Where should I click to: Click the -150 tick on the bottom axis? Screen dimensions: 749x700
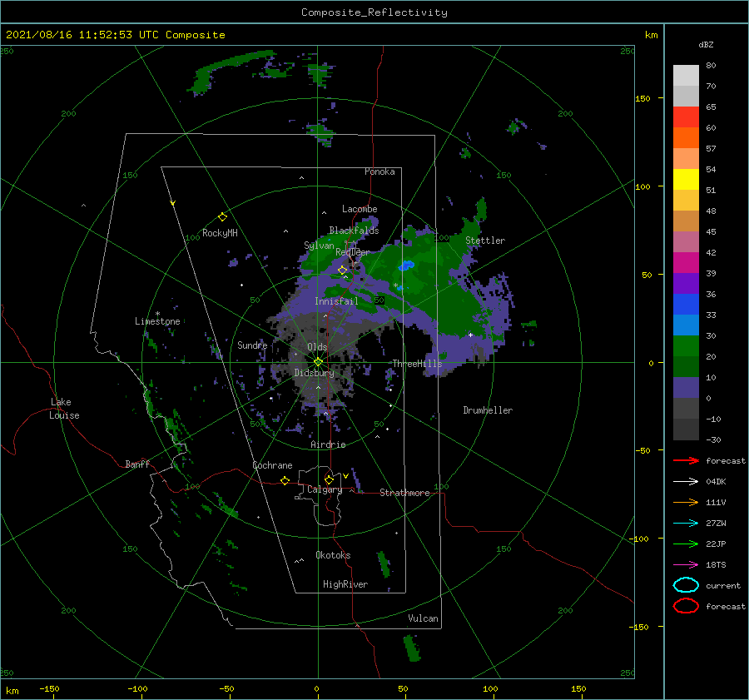(x=49, y=688)
